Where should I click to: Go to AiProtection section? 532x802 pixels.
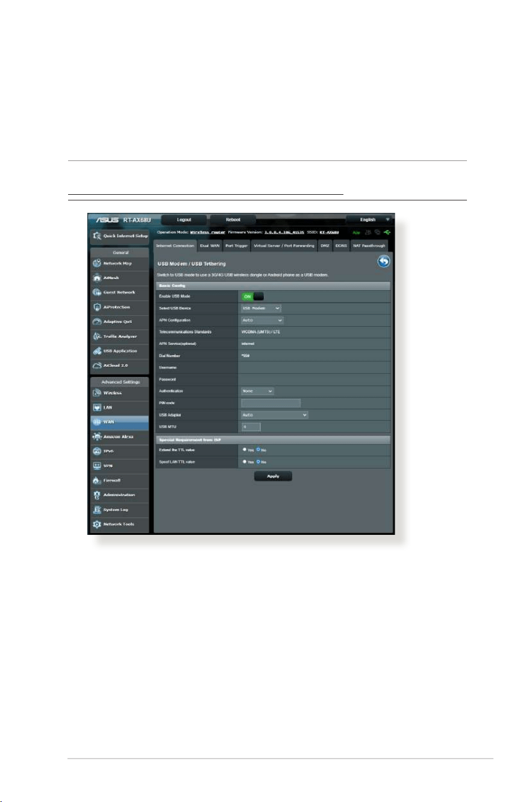tap(119, 307)
